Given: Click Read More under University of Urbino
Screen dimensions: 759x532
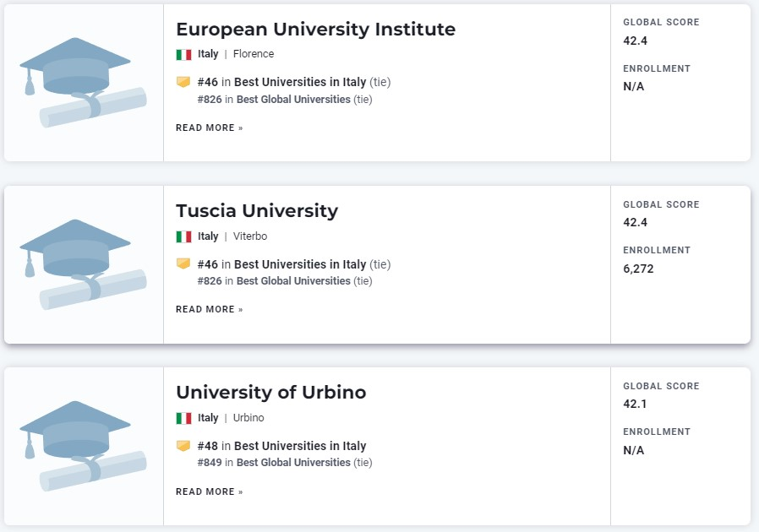Looking at the screenshot, I should 209,491.
